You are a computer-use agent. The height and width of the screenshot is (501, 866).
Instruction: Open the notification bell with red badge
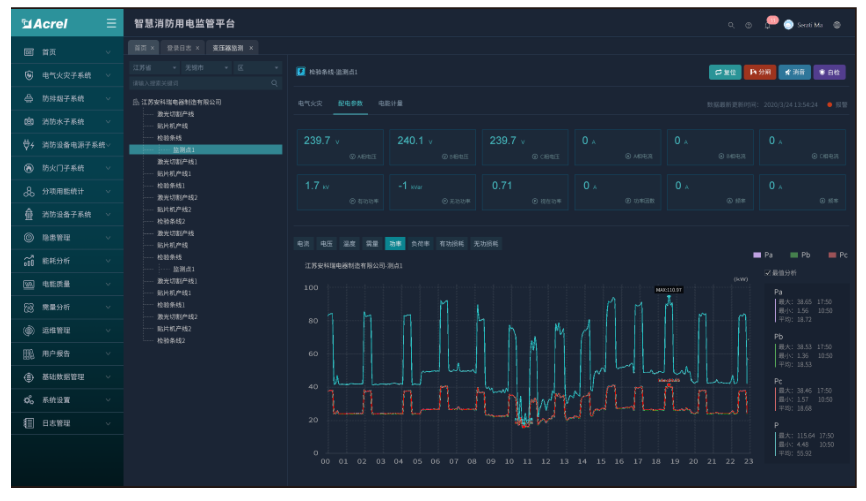768,24
